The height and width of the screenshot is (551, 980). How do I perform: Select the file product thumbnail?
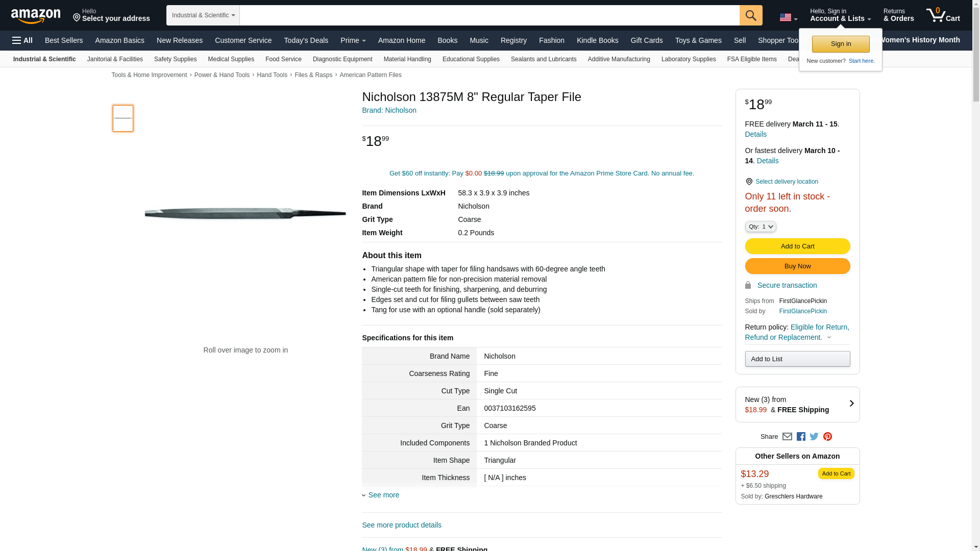coord(123,118)
